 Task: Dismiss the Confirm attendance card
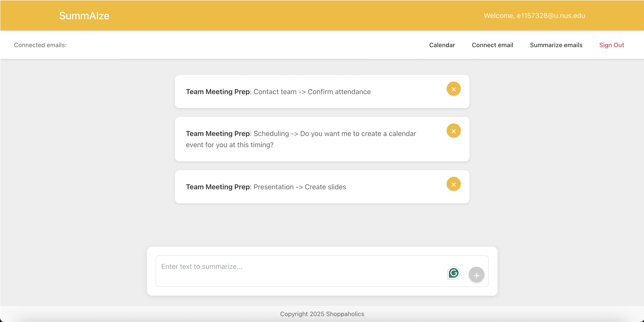pos(454,89)
